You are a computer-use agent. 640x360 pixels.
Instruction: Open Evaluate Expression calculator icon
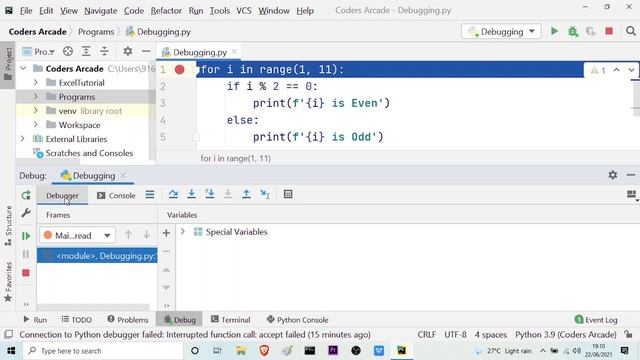click(x=288, y=194)
